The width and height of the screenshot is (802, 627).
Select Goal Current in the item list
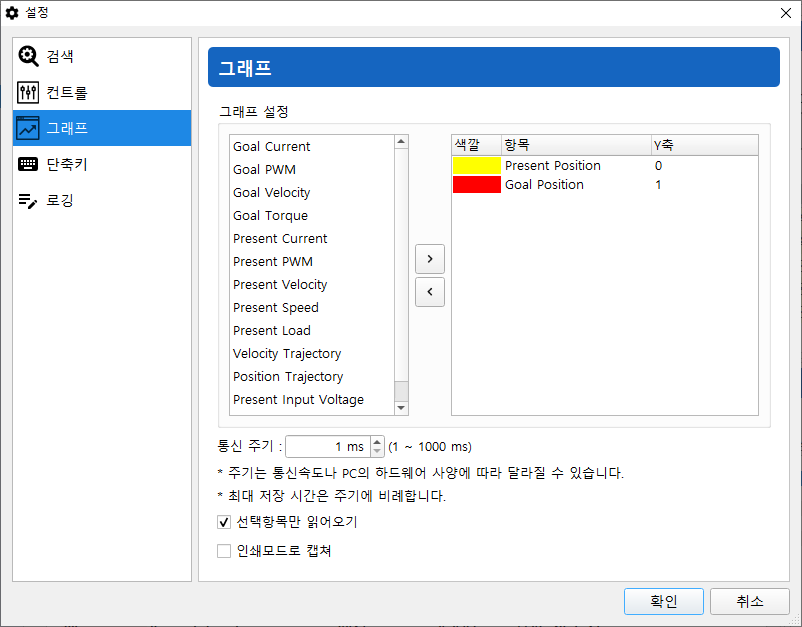coord(272,147)
